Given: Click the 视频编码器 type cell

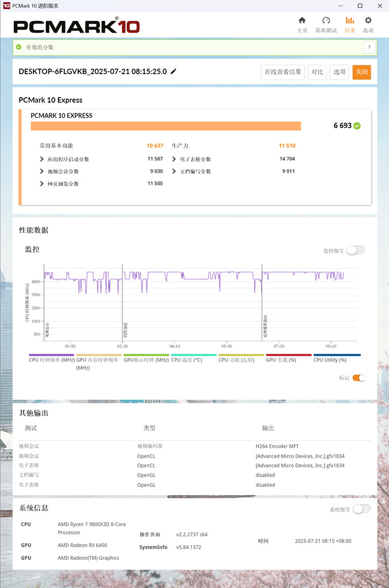Looking at the screenshot, I should tap(149, 446).
